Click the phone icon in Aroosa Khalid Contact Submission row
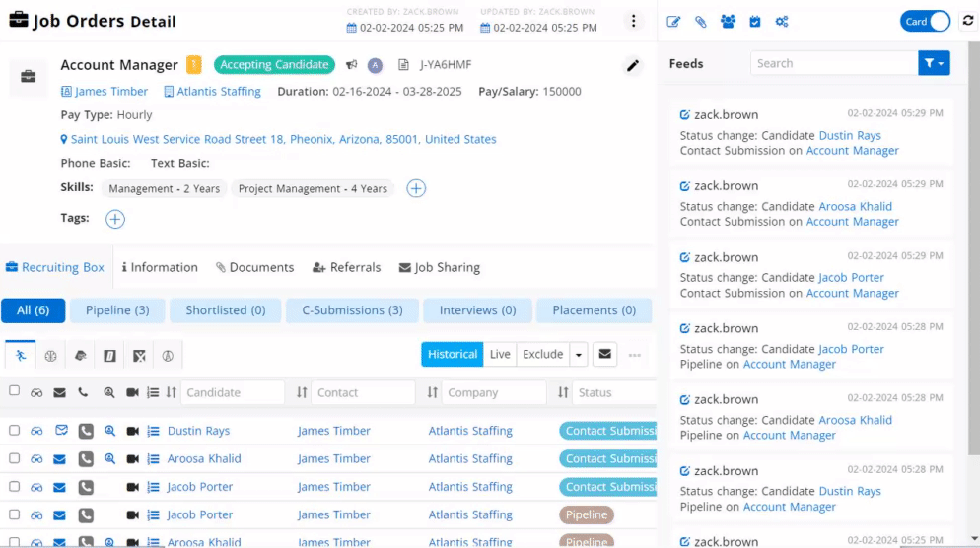This screenshot has height=548, width=980. (86, 458)
